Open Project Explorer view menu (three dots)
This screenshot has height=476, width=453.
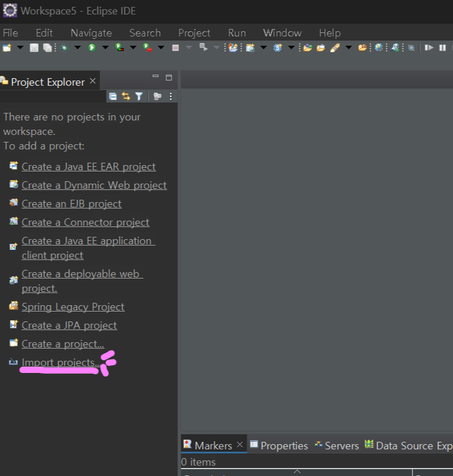(171, 97)
